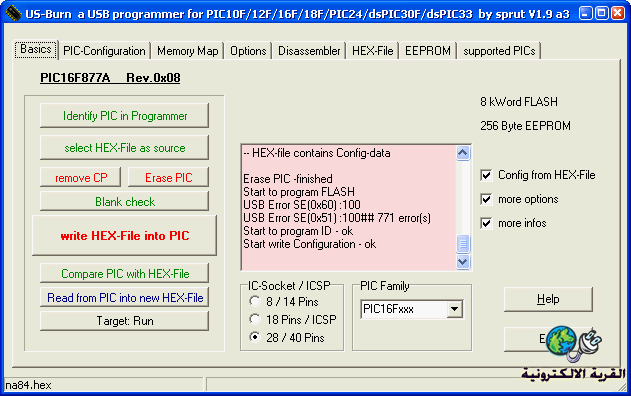This screenshot has height=396, width=631.
Task: Click the 'Start to program ID - ok' line
Action: tap(298, 231)
